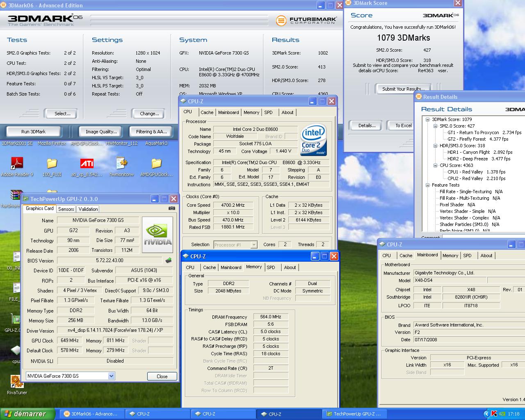Click the GPU-Z title bar icon

pos(26,199)
